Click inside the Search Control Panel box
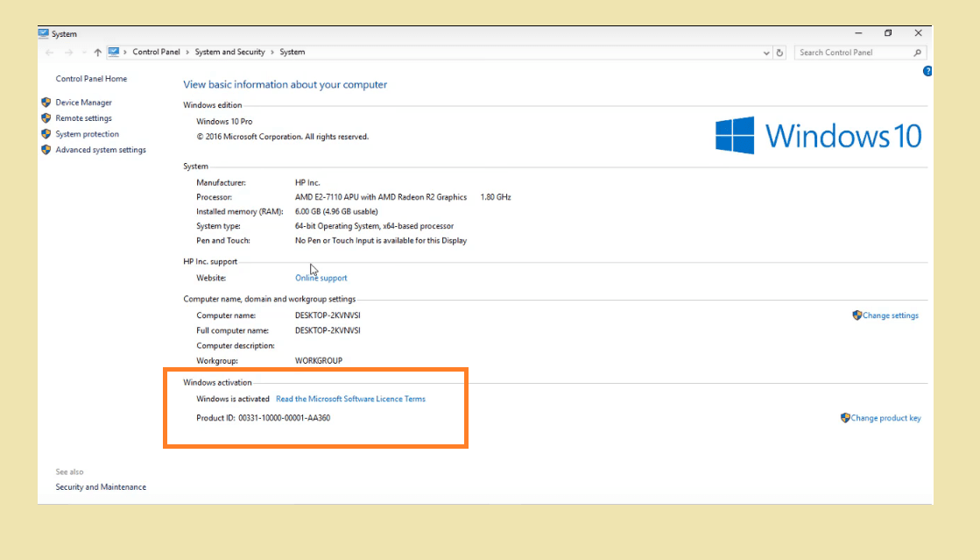The image size is (980, 560). [854, 52]
